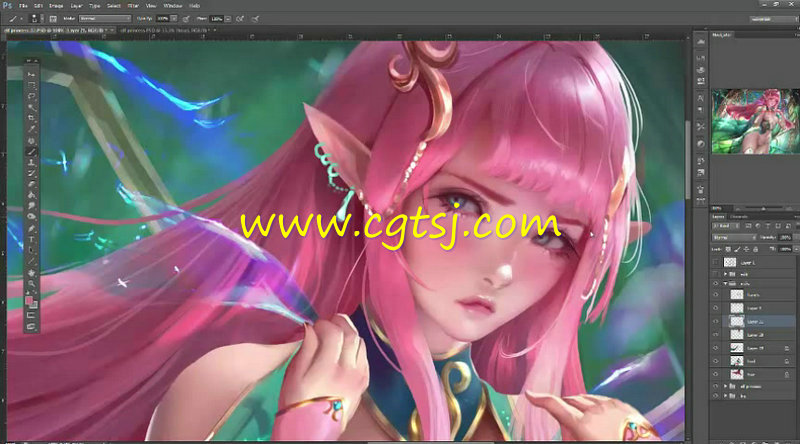Select the Eraser tool
Screen dimensions: 800x444
[32, 184]
